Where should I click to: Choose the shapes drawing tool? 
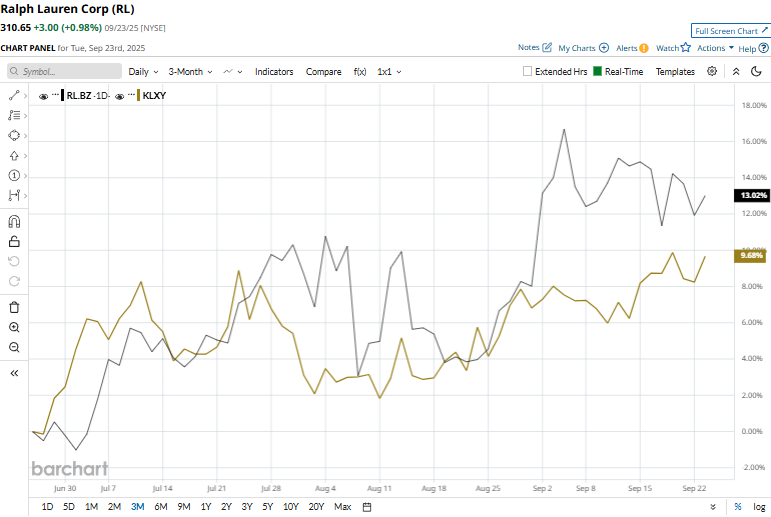tap(14, 135)
